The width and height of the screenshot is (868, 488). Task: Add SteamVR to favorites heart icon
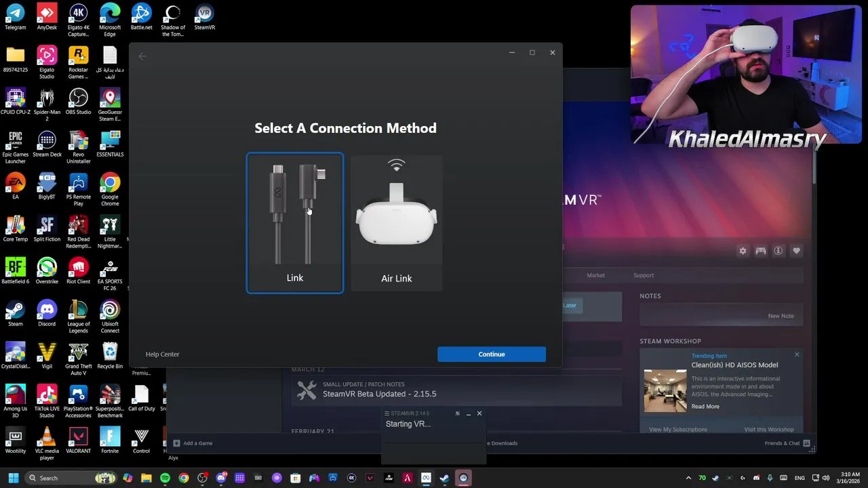tap(796, 251)
